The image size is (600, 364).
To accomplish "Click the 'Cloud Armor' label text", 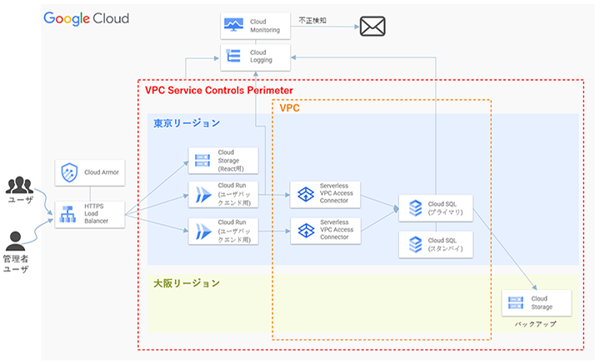I will click(102, 172).
